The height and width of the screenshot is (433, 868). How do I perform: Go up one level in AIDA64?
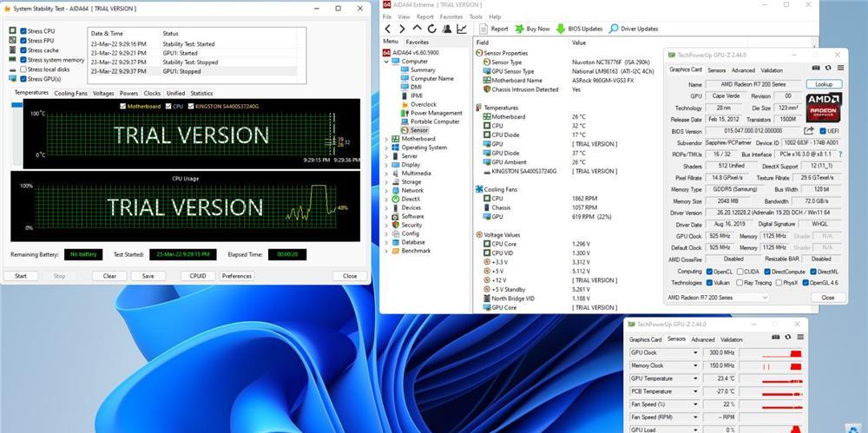click(x=417, y=29)
